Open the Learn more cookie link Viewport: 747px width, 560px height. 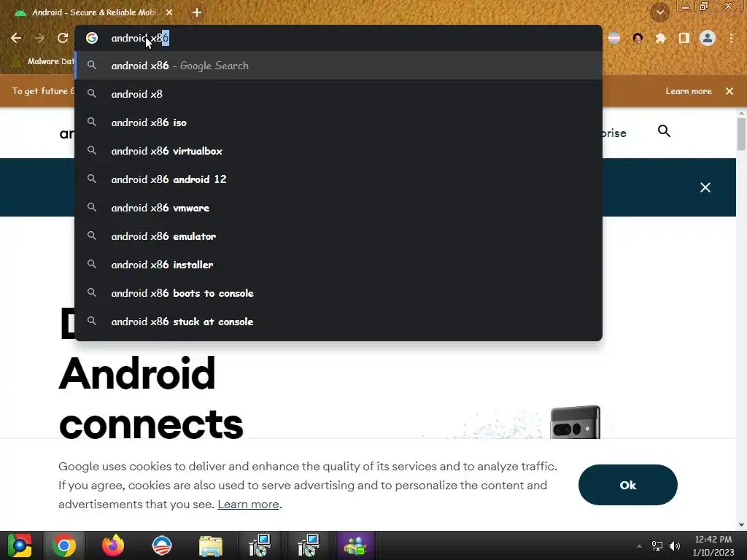[x=248, y=505]
